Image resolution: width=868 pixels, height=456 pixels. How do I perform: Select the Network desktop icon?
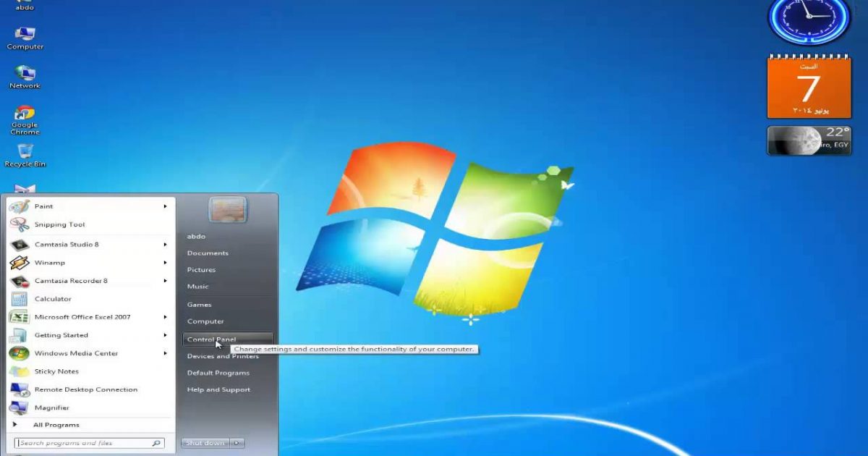click(25, 77)
